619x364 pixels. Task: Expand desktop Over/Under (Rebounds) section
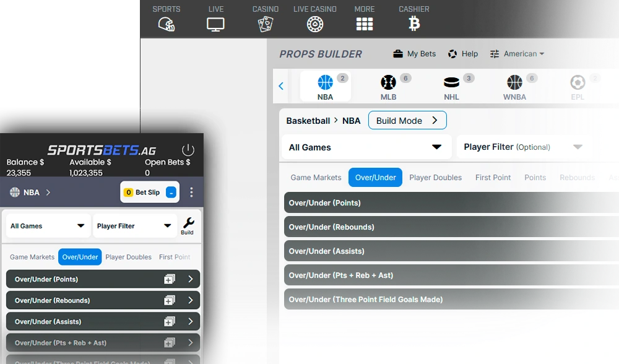pyautogui.click(x=451, y=227)
